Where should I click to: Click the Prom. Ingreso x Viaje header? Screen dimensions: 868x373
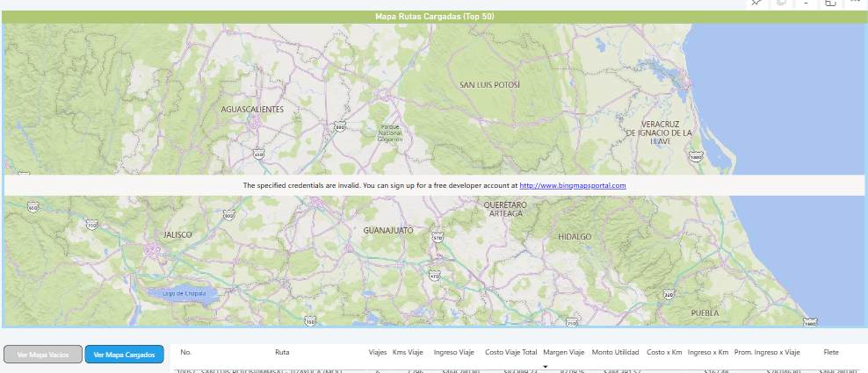click(767, 353)
